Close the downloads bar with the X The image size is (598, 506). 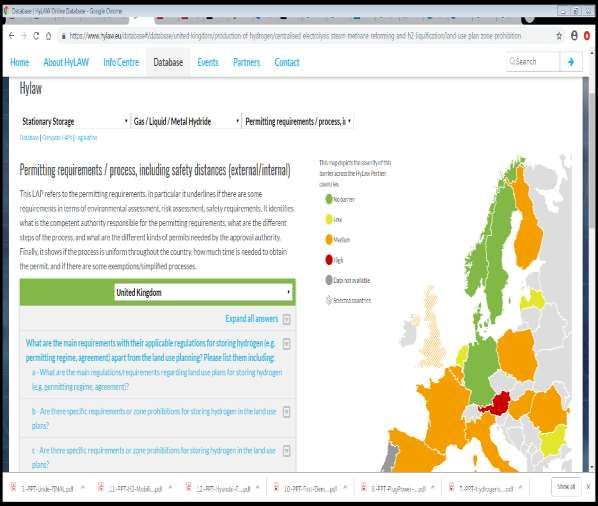coord(588,487)
